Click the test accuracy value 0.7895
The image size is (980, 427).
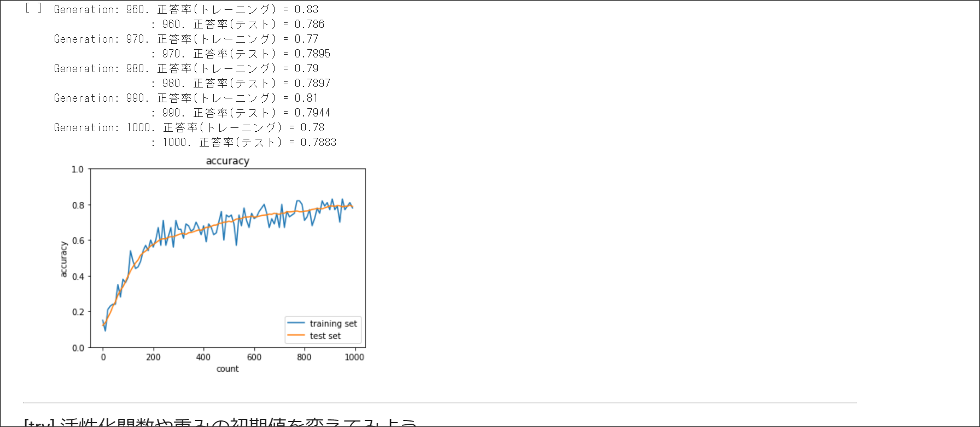[312, 54]
